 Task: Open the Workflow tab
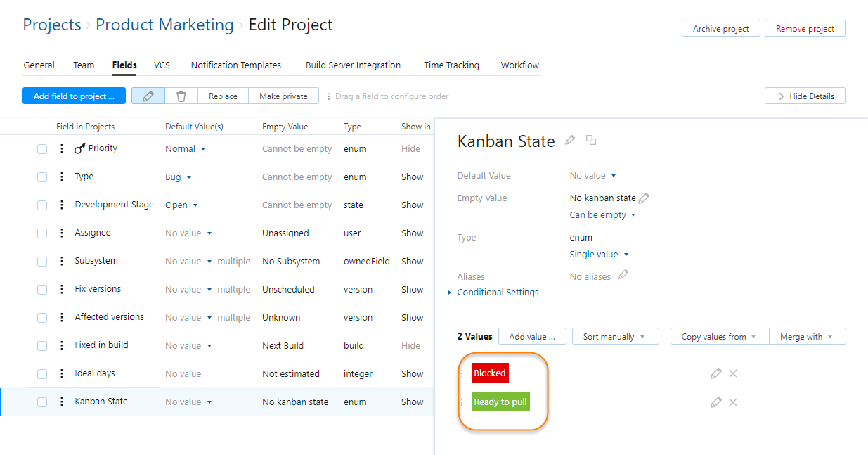[x=519, y=65]
